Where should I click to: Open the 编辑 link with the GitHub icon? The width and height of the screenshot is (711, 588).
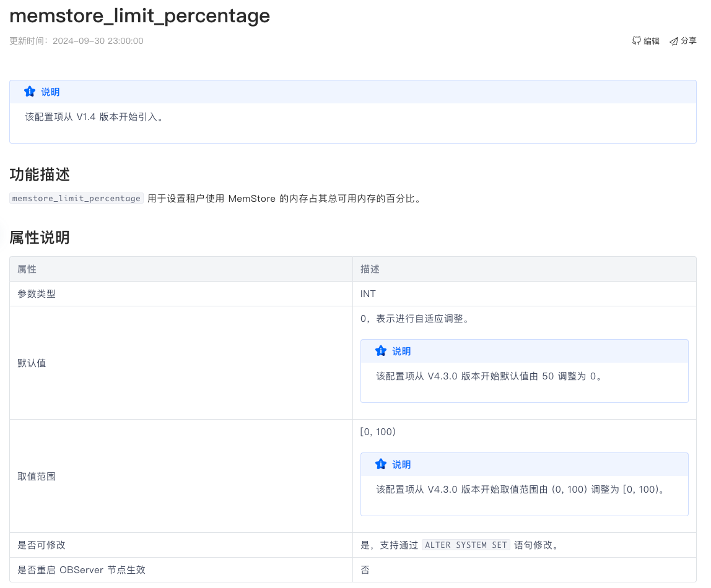pyautogui.click(x=646, y=41)
